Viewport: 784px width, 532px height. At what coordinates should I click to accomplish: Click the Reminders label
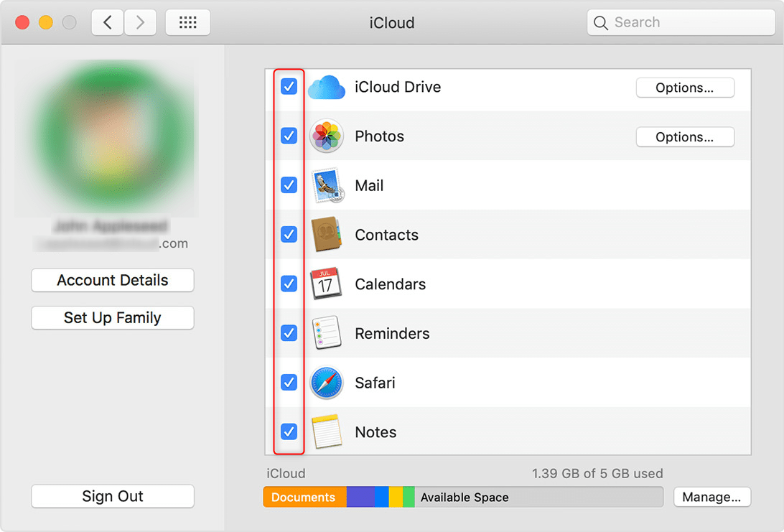pos(392,334)
